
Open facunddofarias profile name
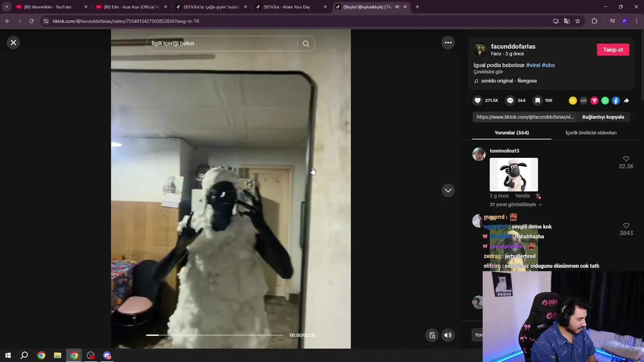[x=513, y=46]
